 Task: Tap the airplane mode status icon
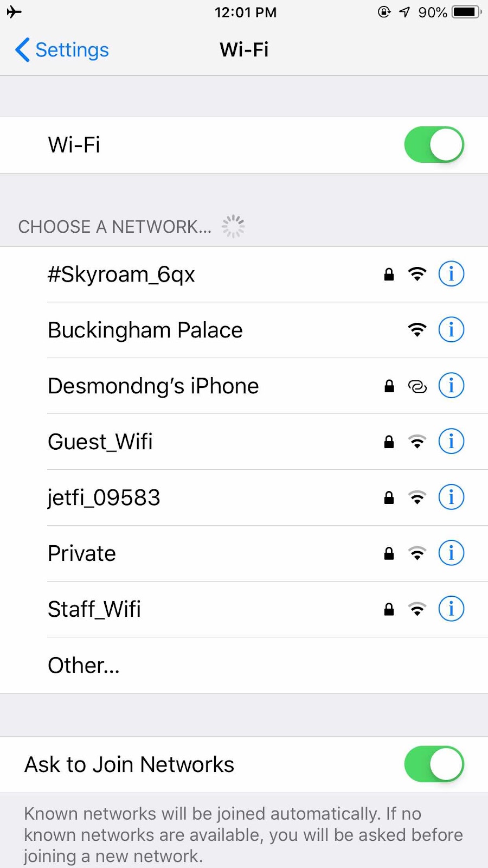[14, 12]
